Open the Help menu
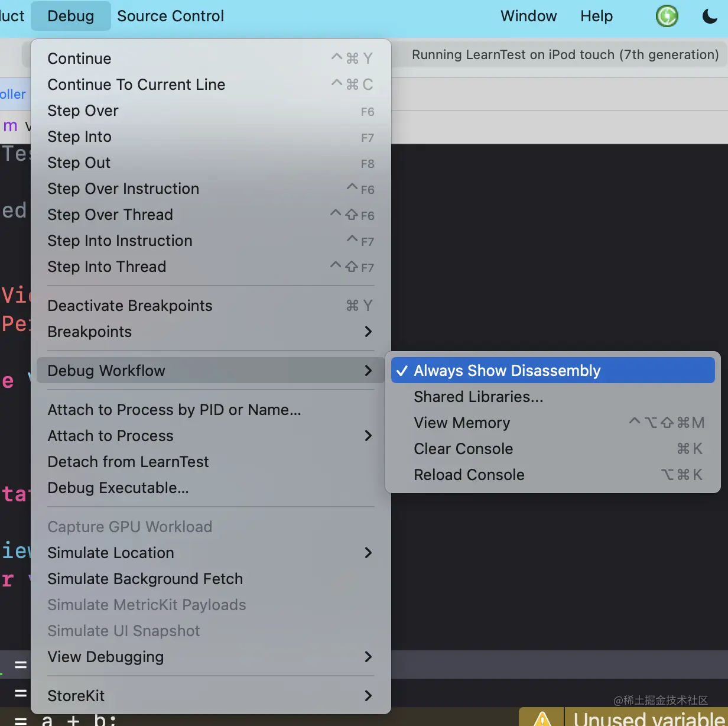Screen dimensions: 728x726 596,16
